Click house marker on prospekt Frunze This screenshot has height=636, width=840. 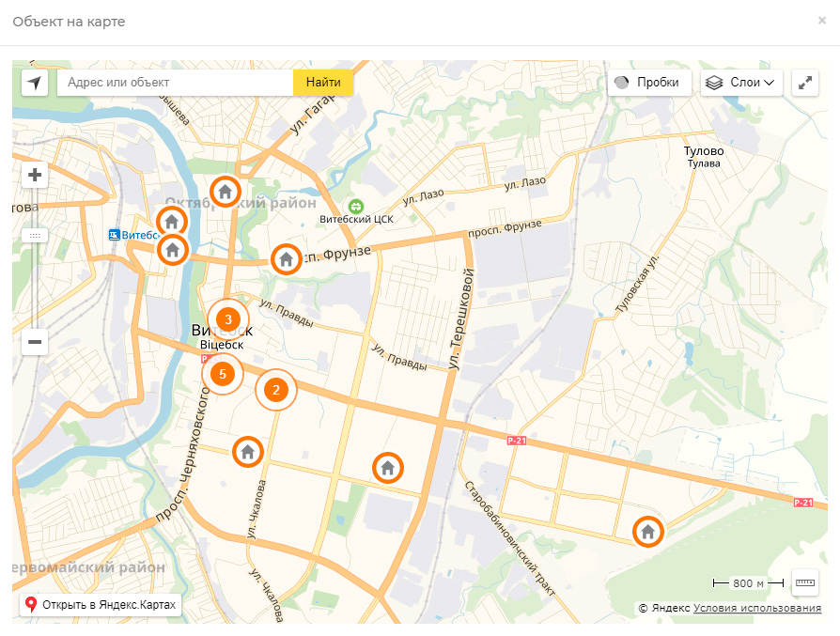(286, 258)
